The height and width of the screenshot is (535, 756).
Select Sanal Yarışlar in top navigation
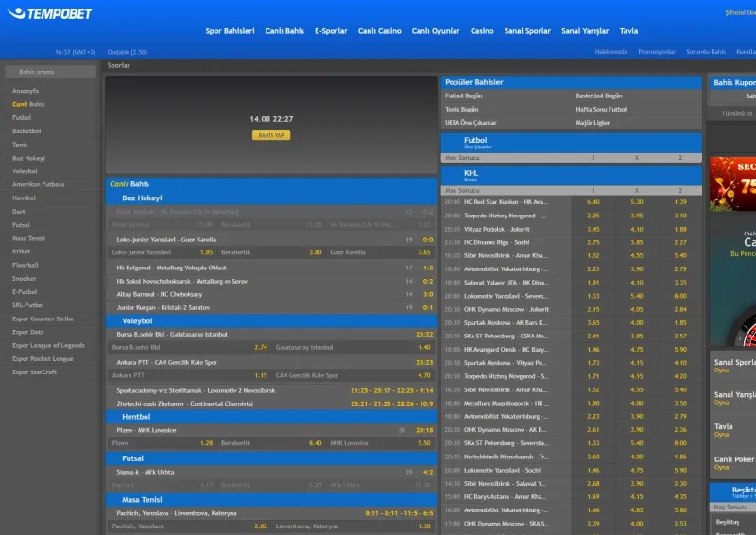(585, 31)
